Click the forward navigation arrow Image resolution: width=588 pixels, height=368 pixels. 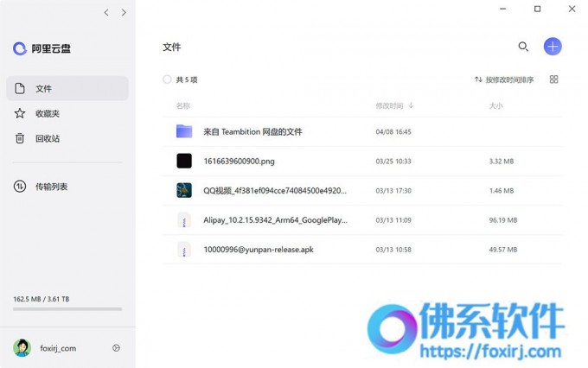pyautogui.click(x=124, y=13)
